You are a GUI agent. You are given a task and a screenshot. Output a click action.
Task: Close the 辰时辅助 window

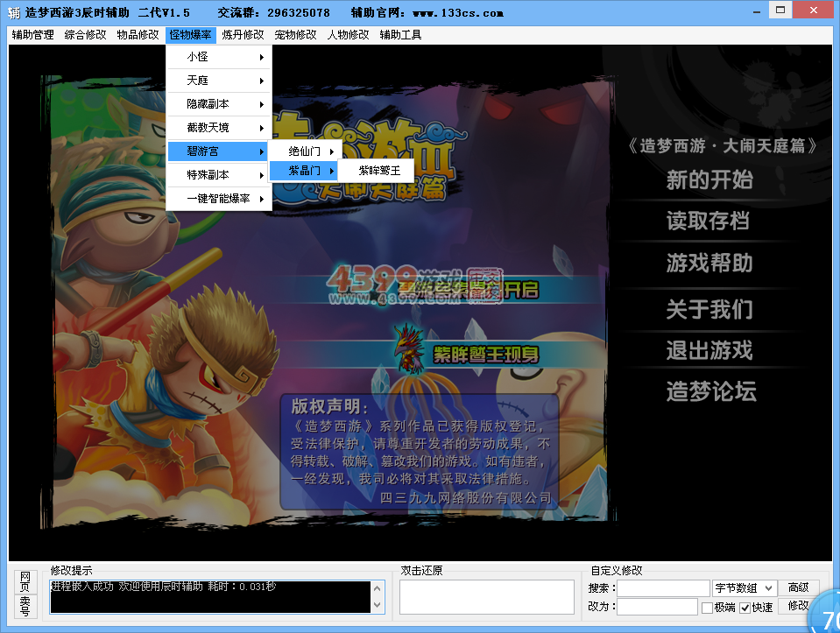pos(813,10)
